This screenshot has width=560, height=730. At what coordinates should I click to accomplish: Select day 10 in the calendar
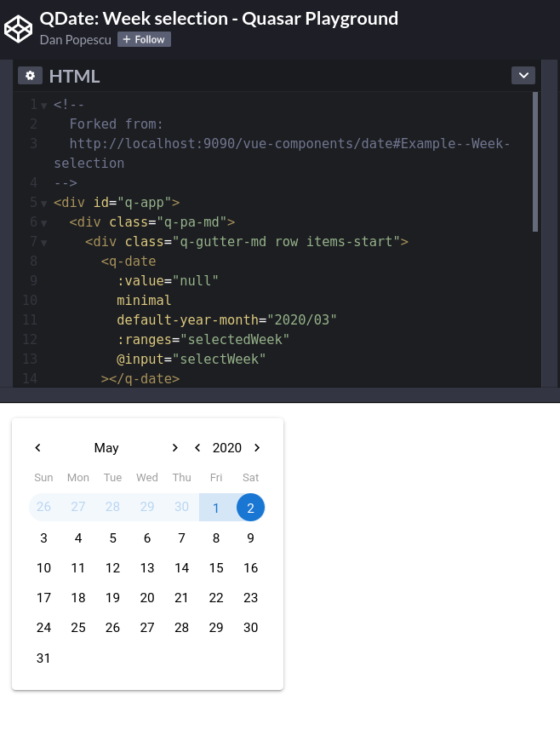43,568
